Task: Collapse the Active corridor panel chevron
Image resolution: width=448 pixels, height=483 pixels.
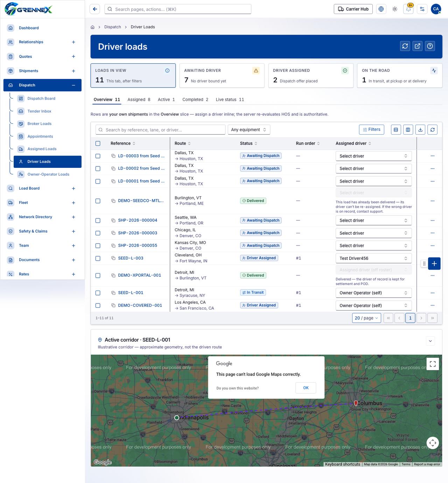Action: [x=430, y=341]
